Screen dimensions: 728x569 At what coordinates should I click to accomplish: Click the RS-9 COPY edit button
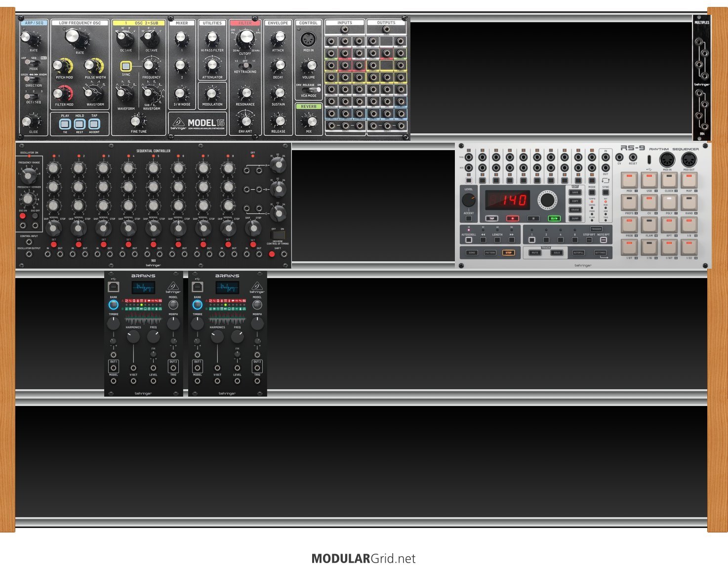(x=575, y=201)
